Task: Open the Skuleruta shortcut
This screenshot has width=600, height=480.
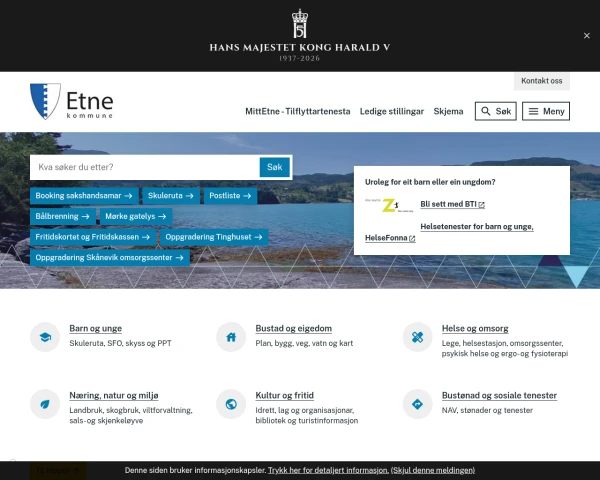Action: pyautogui.click(x=171, y=196)
